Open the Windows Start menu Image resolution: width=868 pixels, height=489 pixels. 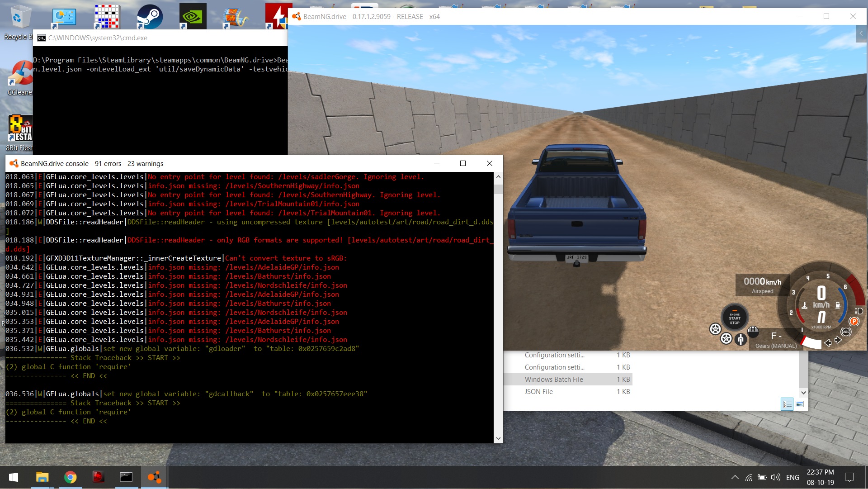[14, 477]
